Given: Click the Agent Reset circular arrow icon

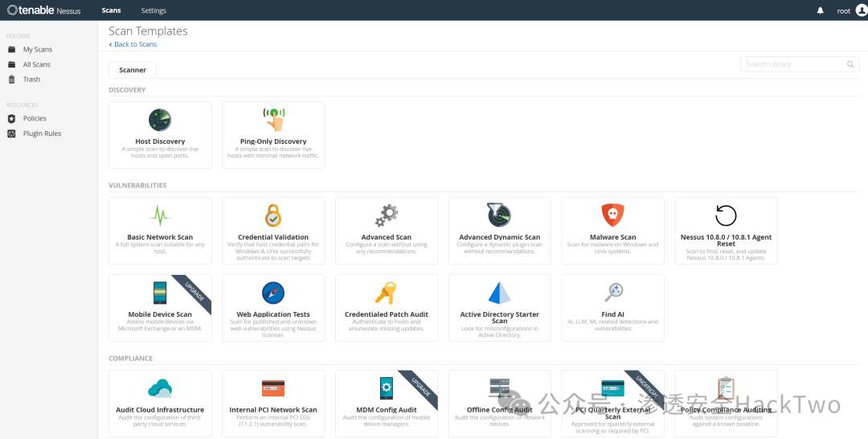Looking at the screenshot, I should [x=726, y=215].
